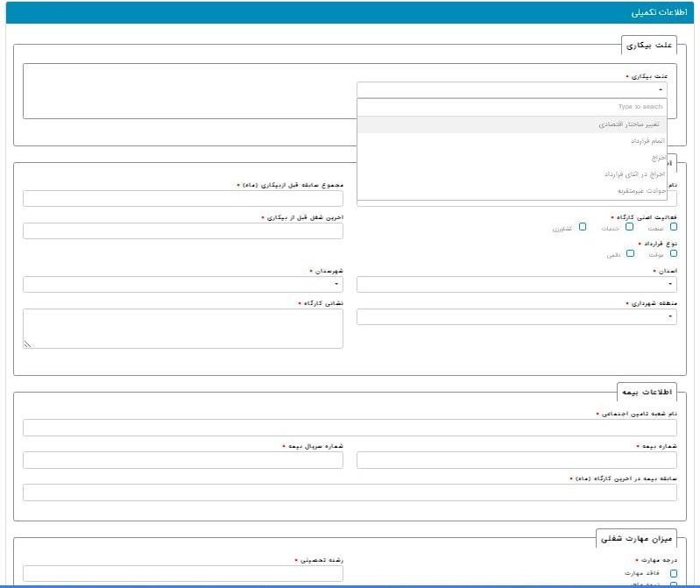Check the 'موقت' contract type box
This screenshot has width=700, height=588.
(x=673, y=254)
